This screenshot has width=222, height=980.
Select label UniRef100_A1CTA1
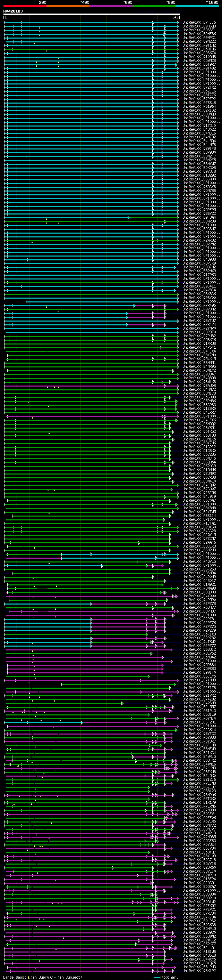199,524
